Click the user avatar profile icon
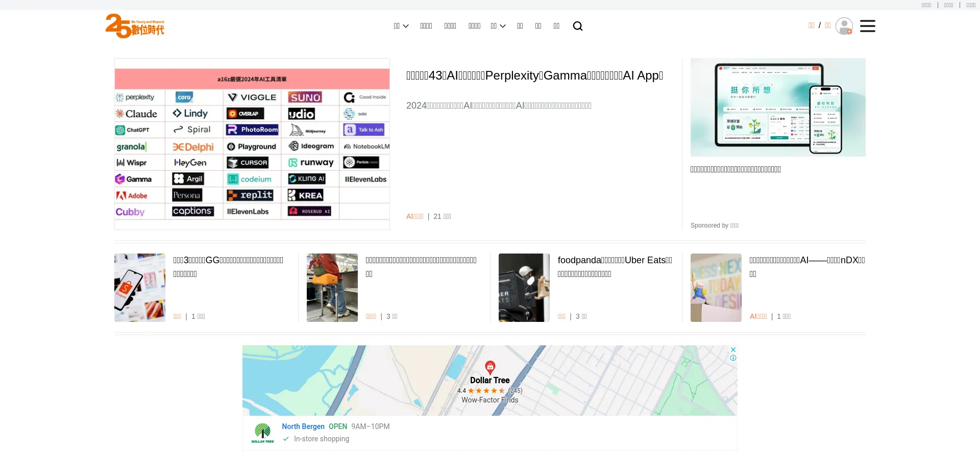Screen dimensions: 980x453 click(844, 26)
